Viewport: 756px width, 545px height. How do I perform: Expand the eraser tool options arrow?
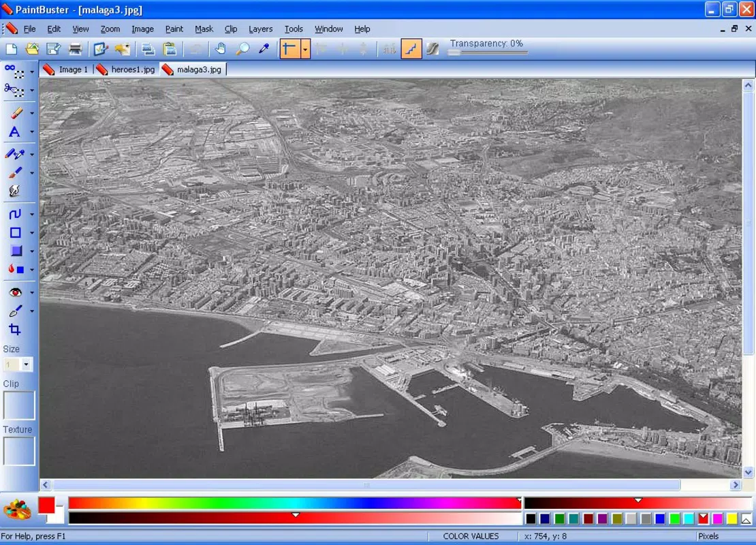(32, 113)
